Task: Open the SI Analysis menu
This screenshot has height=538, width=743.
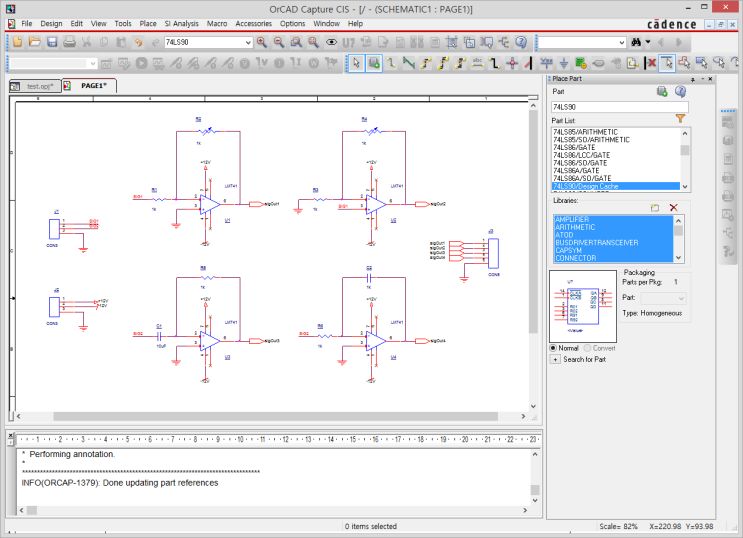Action: pyautogui.click(x=181, y=23)
